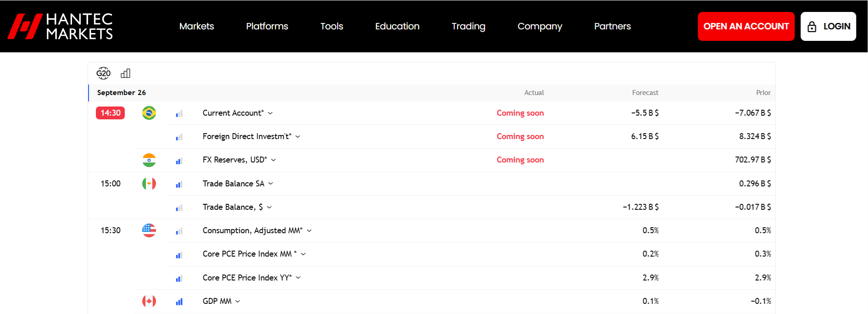
Task: Click importance bars beside GDP MM
Action: pos(179,302)
